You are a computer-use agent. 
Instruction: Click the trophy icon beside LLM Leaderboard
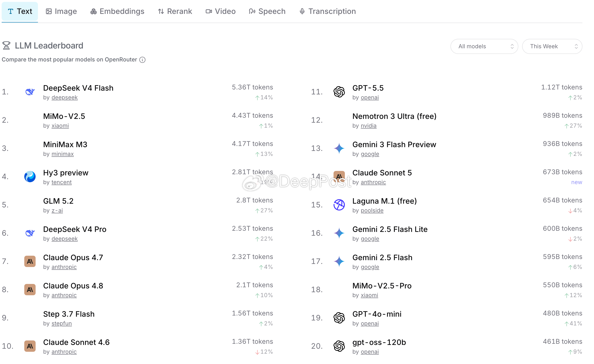7,45
